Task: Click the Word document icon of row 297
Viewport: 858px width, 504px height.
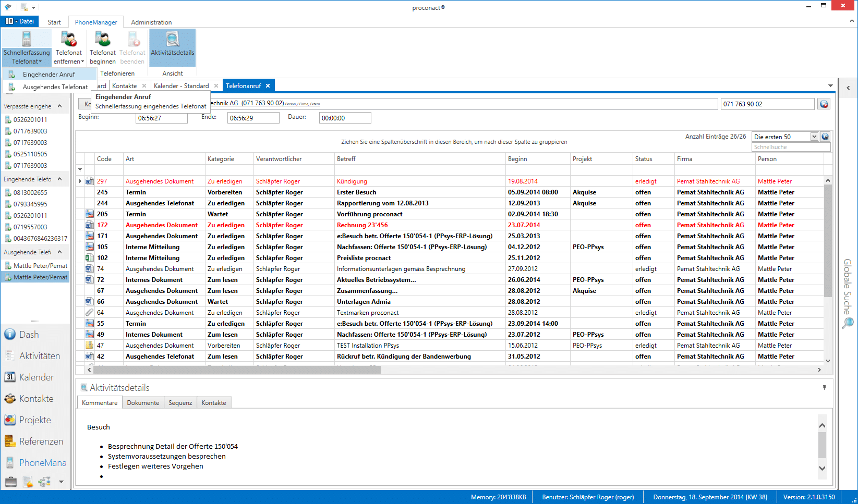Action: pyautogui.click(x=89, y=181)
